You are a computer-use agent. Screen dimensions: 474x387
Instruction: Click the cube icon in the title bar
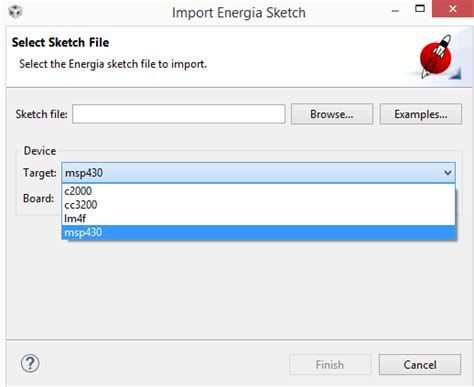(x=15, y=12)
